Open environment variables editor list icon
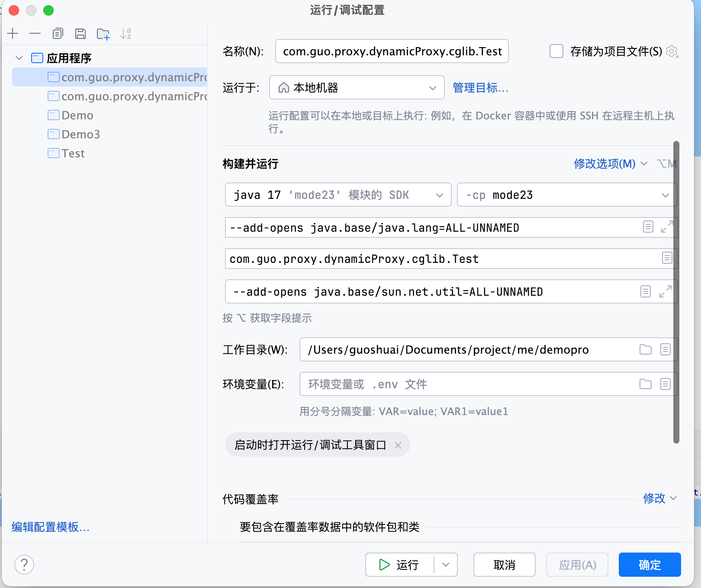 point(666,384)
